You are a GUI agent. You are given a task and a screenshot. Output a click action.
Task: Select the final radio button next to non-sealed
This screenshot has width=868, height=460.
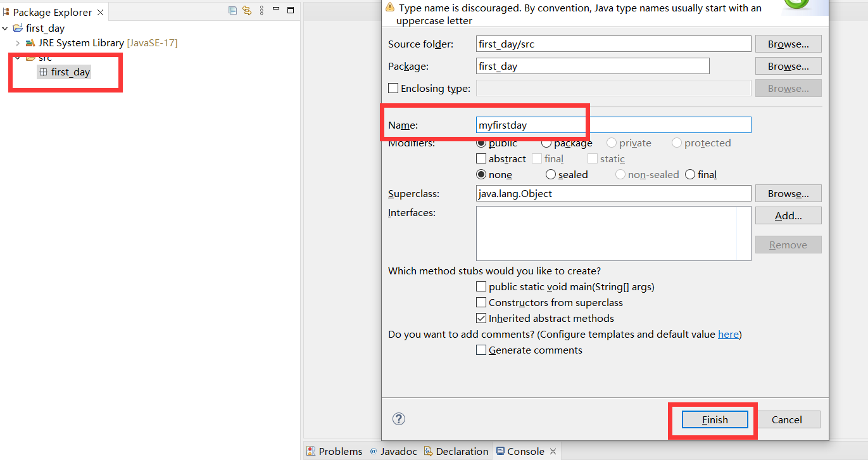pyautogui.click(x=690, y=174)
